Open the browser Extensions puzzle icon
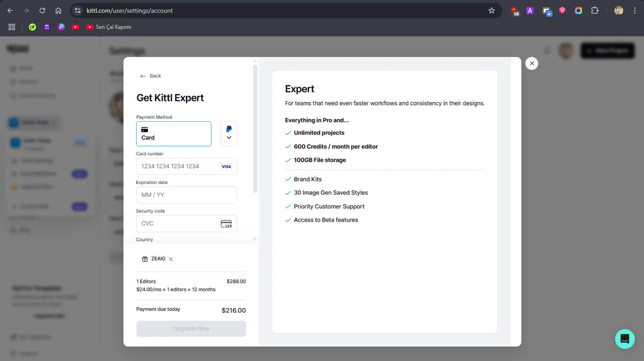 pyautogui.click(x=595, y=11)
